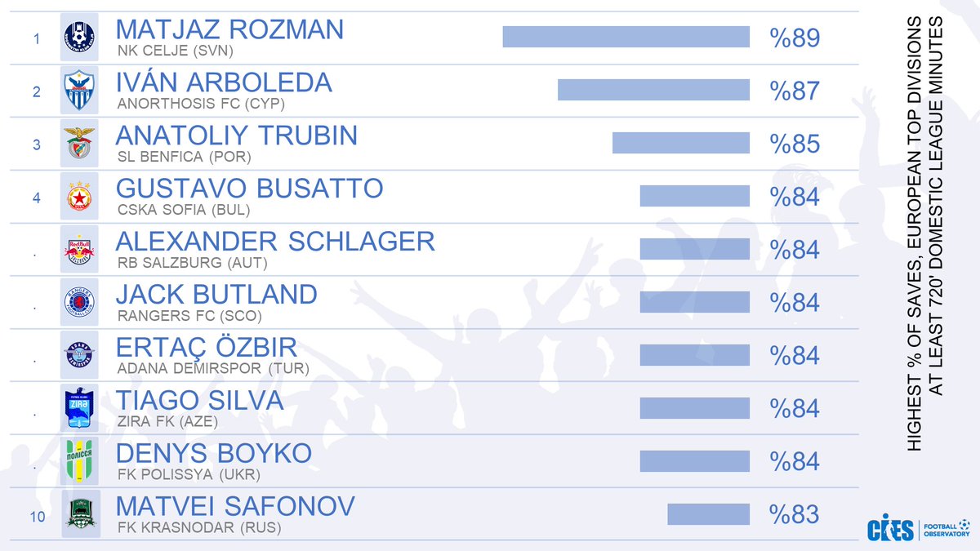
Task: Click Matvei Safonov's %83 save bar
Action: tap(708, 513)
